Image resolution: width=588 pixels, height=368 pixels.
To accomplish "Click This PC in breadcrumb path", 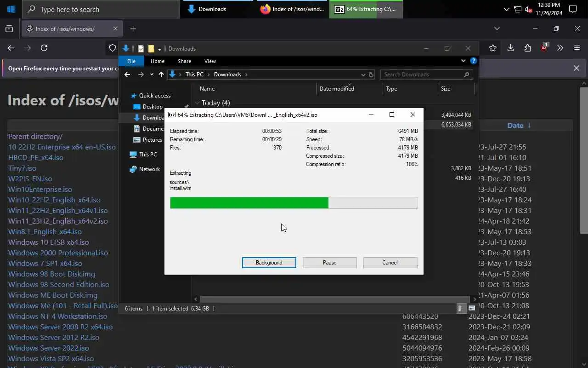I will [x=194, y=75].
